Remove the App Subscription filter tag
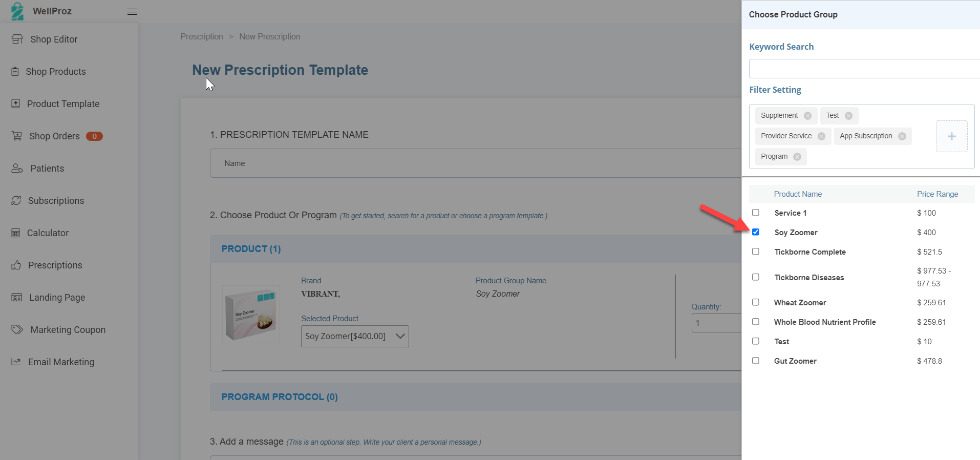The width and height of the screenshot is (980, 460). pyautogui.click(x=902, y=136)
